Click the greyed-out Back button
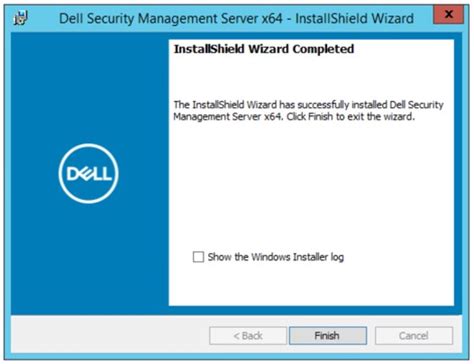This screenshot has width=474, height=364. click(248, 335)
